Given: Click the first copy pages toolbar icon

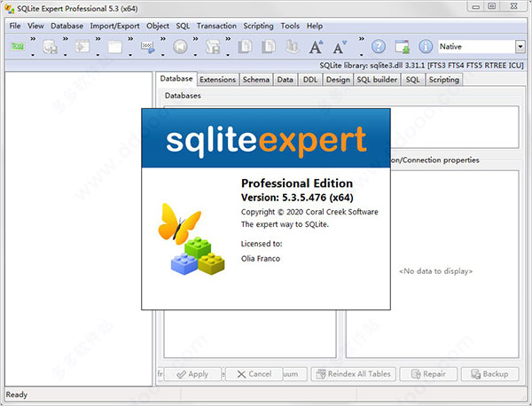Looking at the screenshot, I should pos(245,46).
